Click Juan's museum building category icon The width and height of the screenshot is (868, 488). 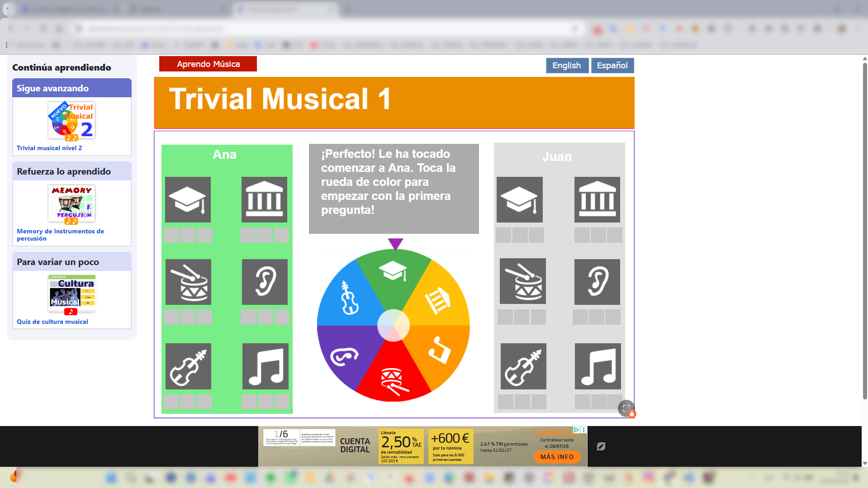point(597,199)
